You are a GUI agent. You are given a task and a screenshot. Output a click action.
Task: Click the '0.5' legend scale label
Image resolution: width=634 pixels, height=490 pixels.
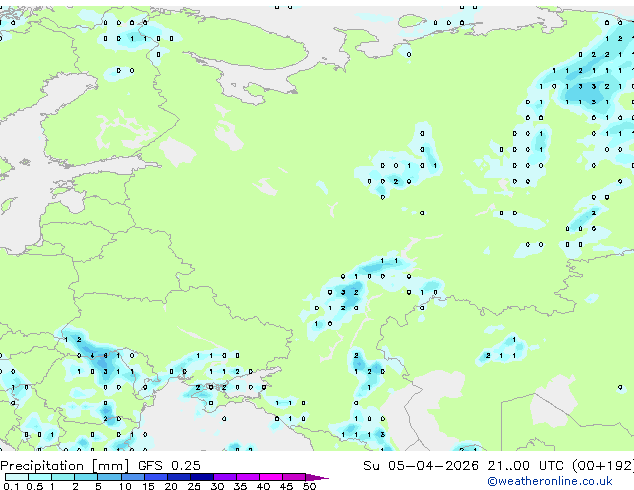pos(35,486)
